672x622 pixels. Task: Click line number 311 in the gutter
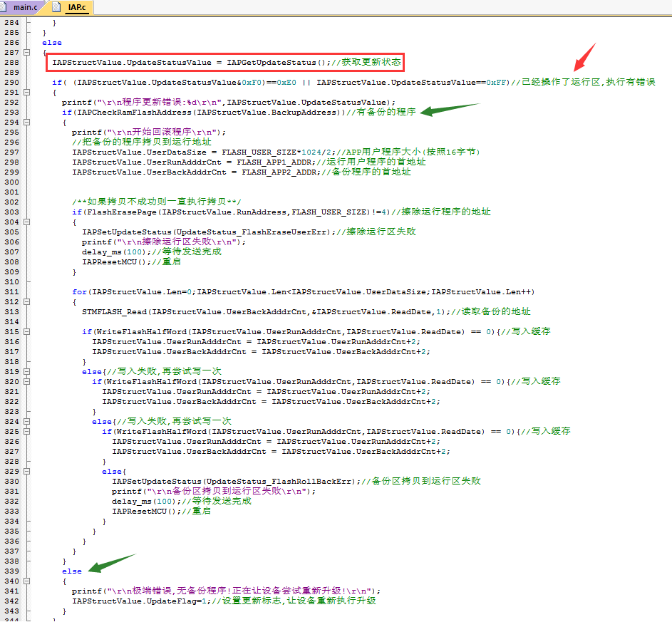tap(11, 292)
